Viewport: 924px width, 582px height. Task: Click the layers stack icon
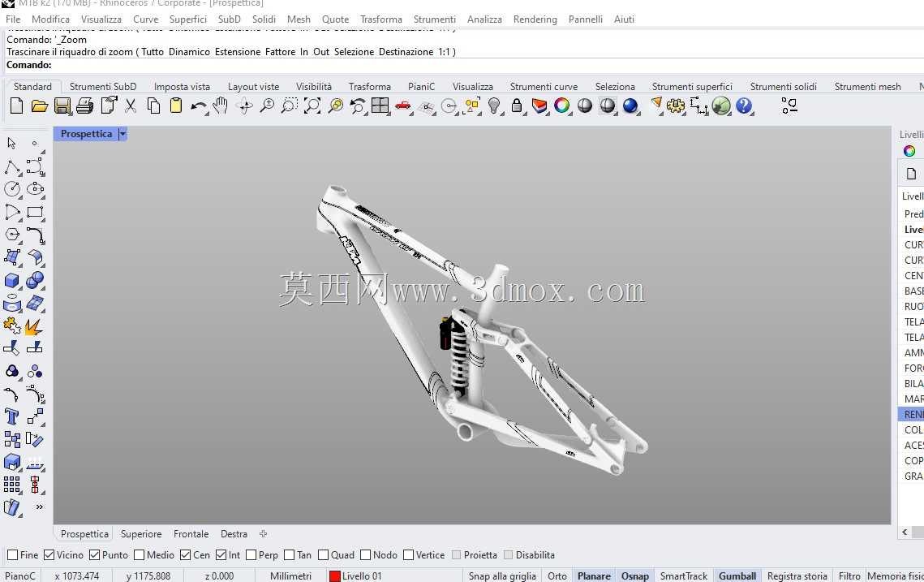(539, 106)
